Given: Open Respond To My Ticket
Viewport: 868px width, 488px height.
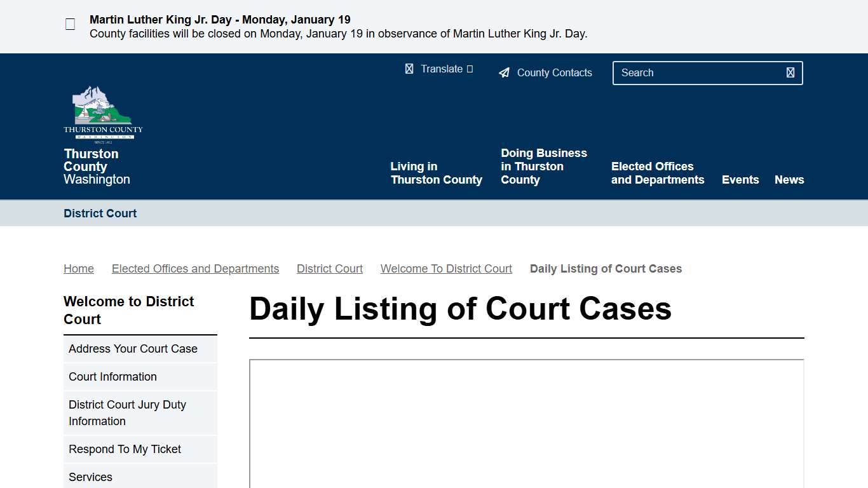Looking at the screenshot, I should point(125,449).
